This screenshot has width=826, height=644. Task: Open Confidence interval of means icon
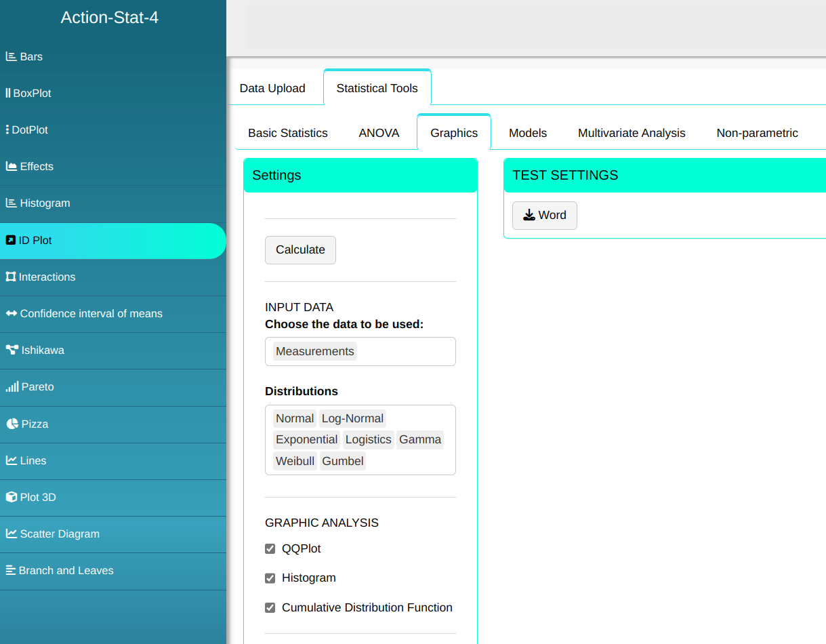pos(11,314)
